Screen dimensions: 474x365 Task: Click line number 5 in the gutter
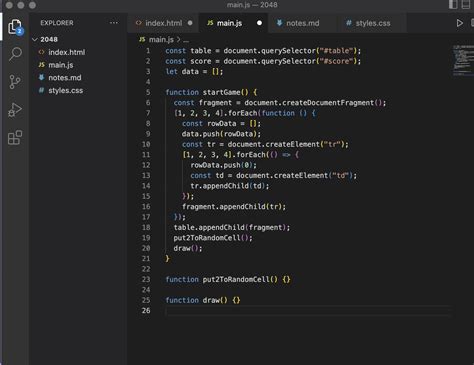148,92
